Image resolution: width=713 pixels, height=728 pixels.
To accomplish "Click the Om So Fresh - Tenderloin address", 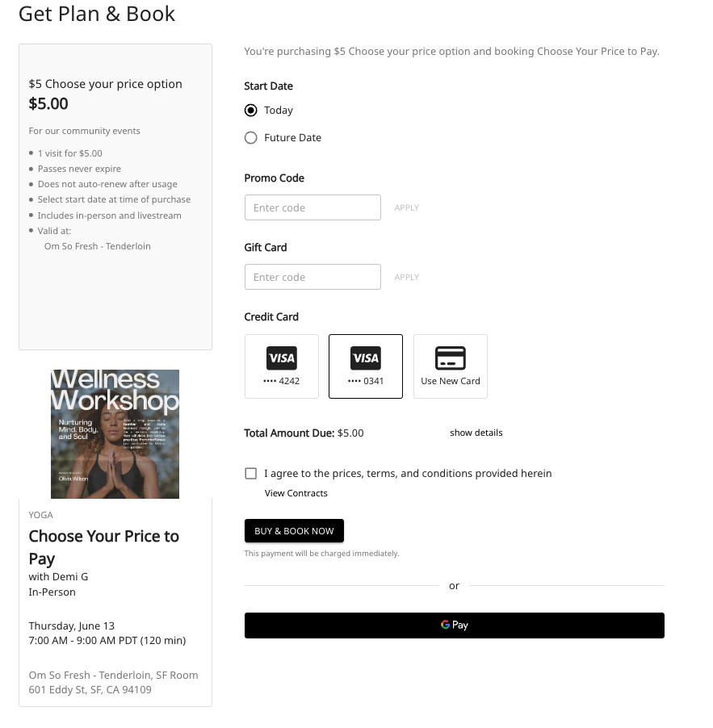I will (113, 683).
